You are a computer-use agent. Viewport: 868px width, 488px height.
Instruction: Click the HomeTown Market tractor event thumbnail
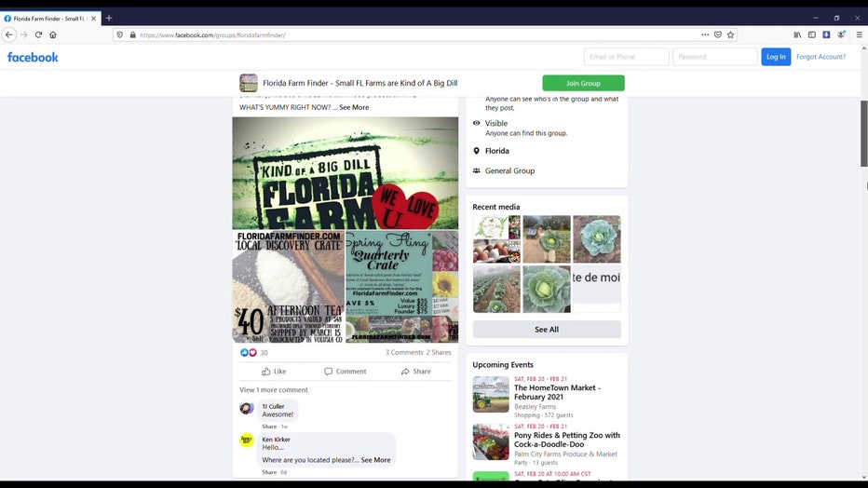[491, 395]
